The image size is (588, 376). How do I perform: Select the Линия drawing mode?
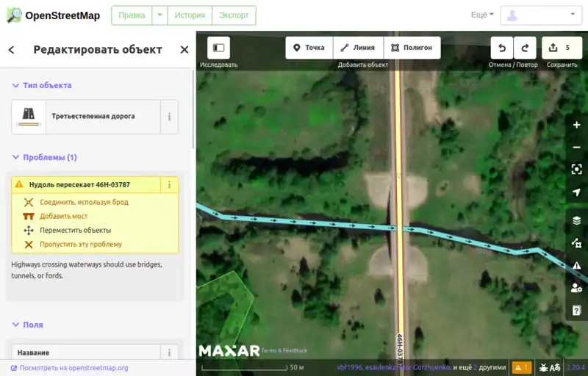358,48
